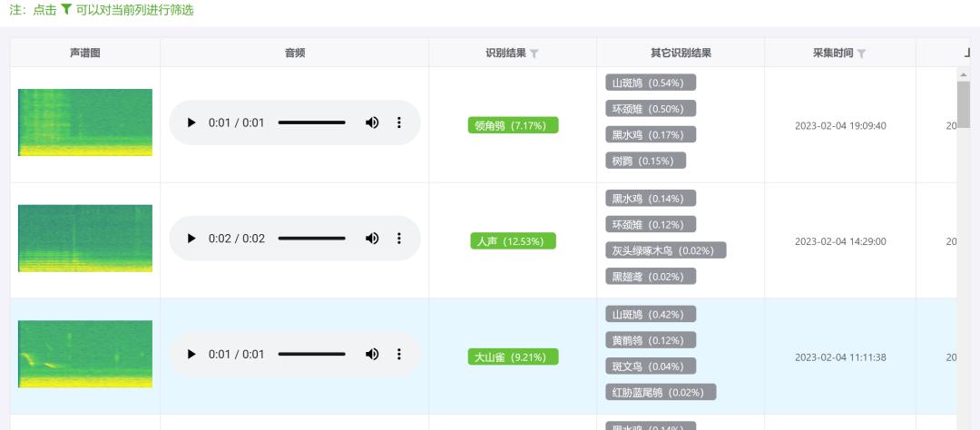This screenshot has width=980, height=430.
Task: Play the 人声 audio recording
Action: point(191,238)
